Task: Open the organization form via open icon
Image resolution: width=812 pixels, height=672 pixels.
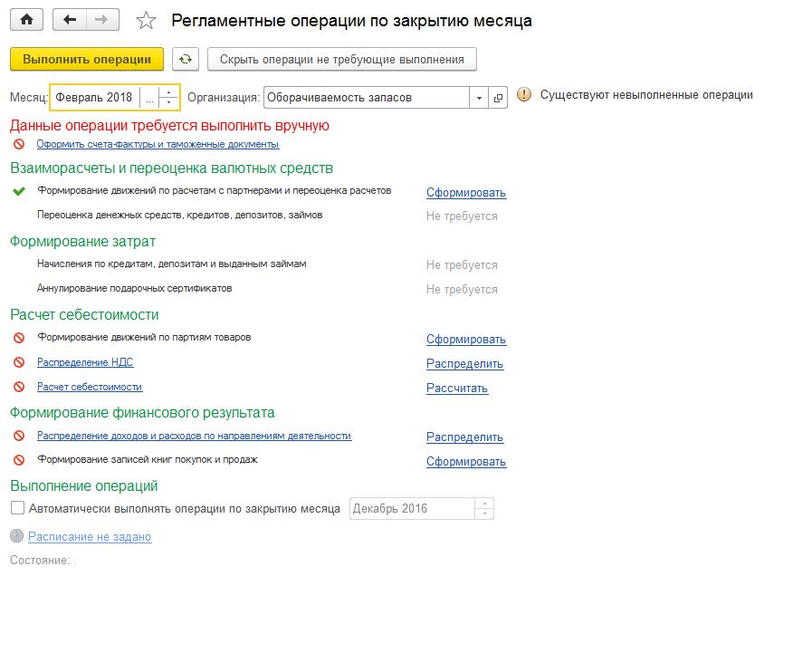Action: point(498,97)
